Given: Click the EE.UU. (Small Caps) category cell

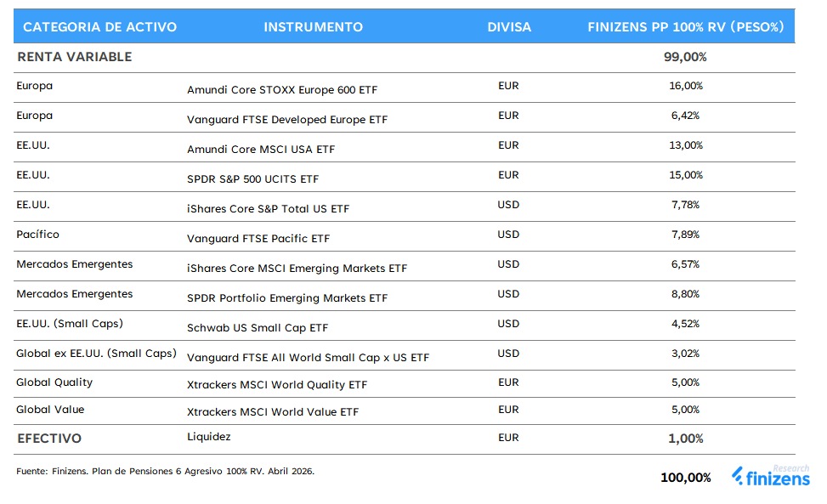Looking at the screenshot, I should pyautogui.click(x=70, y=324).
